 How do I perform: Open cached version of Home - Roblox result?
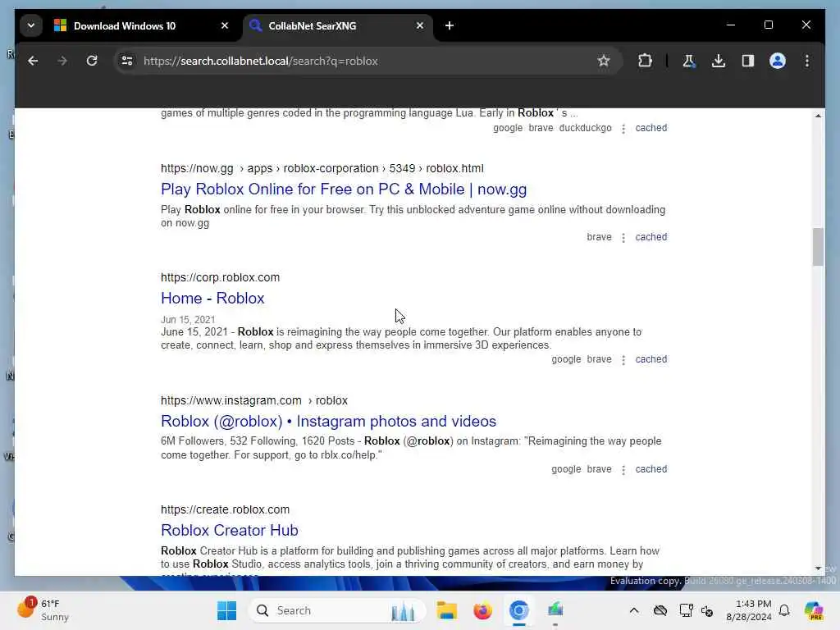tap(651, 359)
